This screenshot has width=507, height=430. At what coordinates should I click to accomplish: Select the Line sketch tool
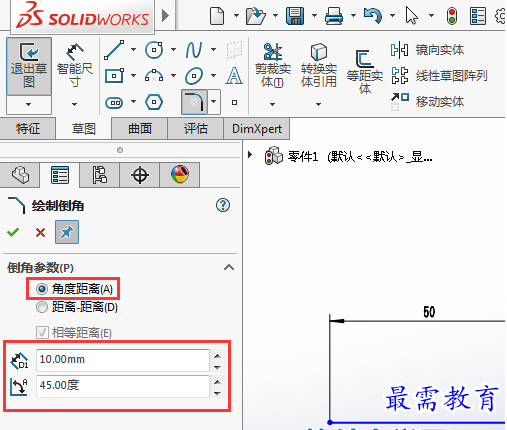coord(114,50)
